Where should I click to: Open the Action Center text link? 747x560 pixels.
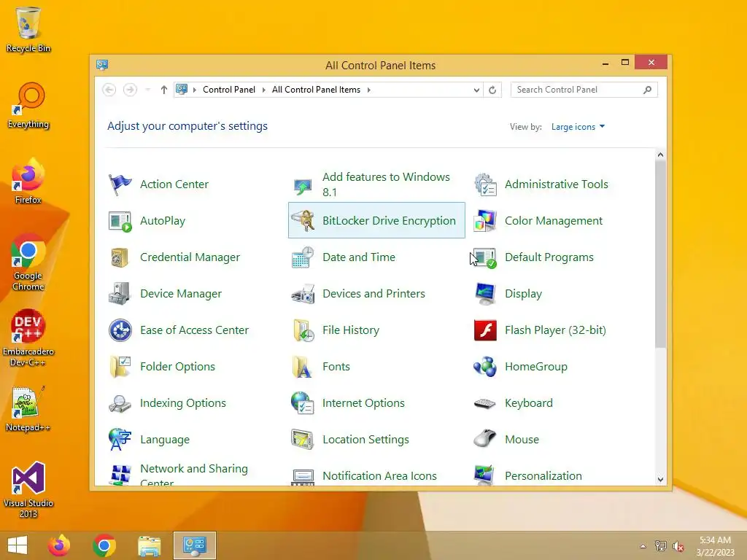[x=174, y=184]
